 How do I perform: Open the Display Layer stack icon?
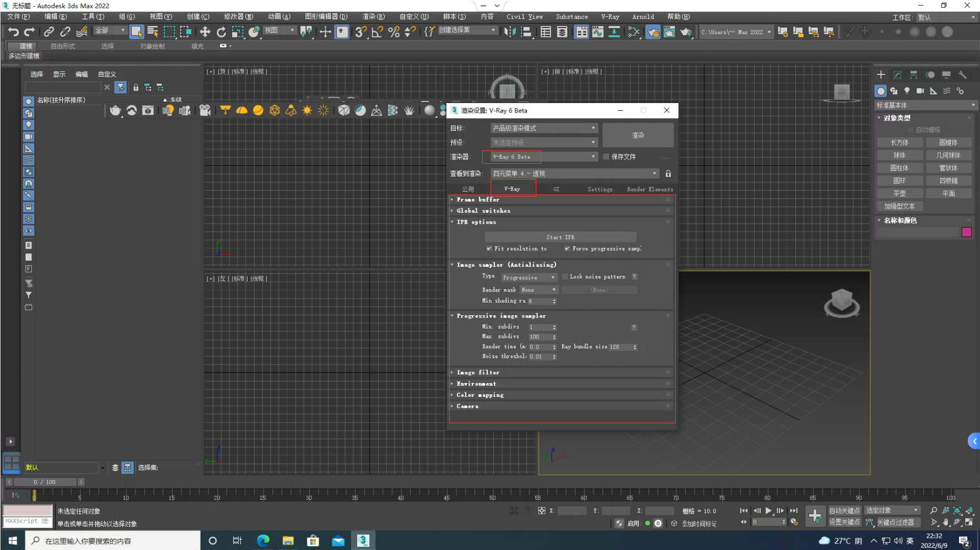point(115,467)
